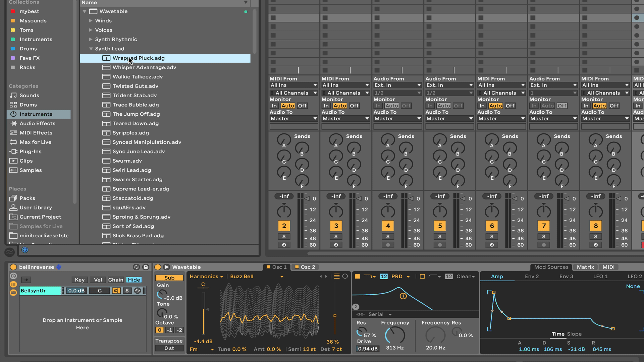Viewport: 644px width, 362px height.
Task: Select Whisper Advantage.adv in the browser
Action: 144,67
